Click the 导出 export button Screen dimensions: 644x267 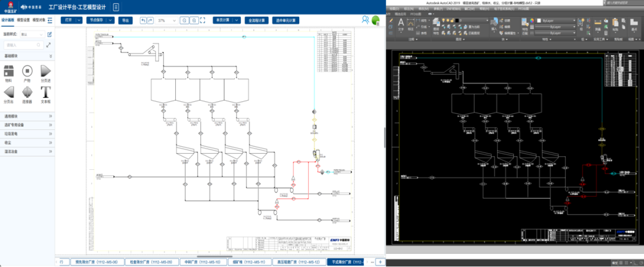point(125,20)
